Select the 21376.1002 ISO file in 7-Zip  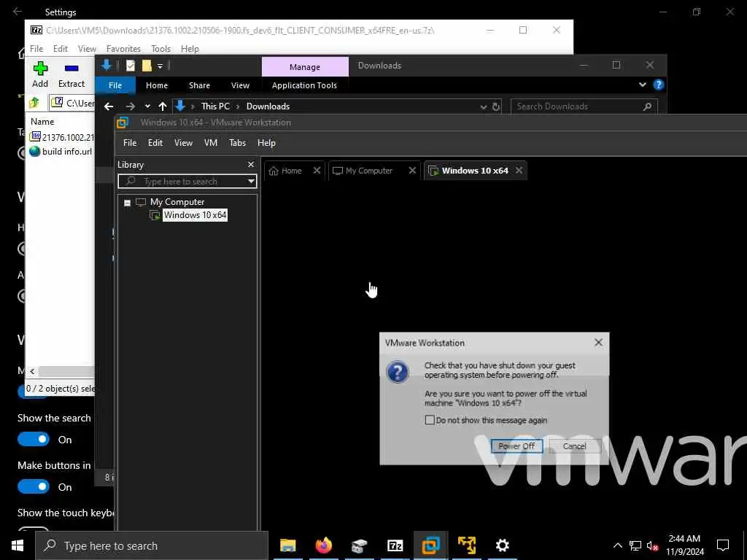click(x=62, y=137)
